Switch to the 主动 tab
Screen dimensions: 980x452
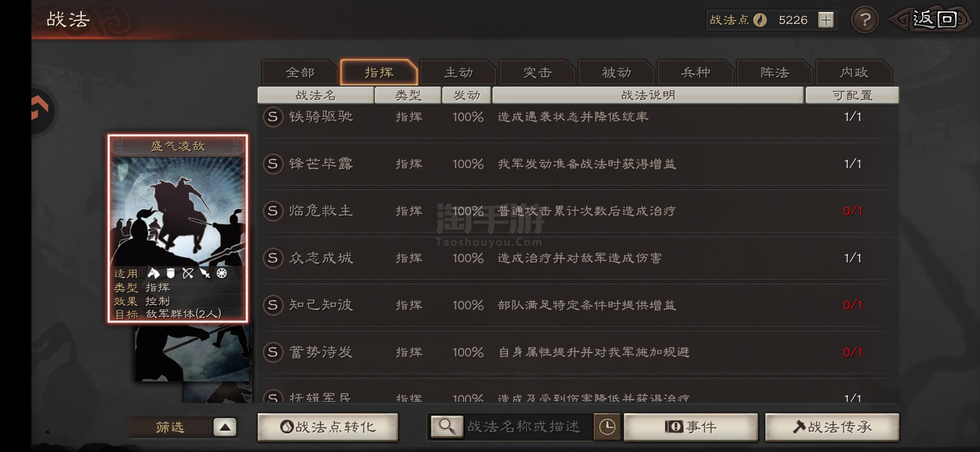[x=458, y=73]
